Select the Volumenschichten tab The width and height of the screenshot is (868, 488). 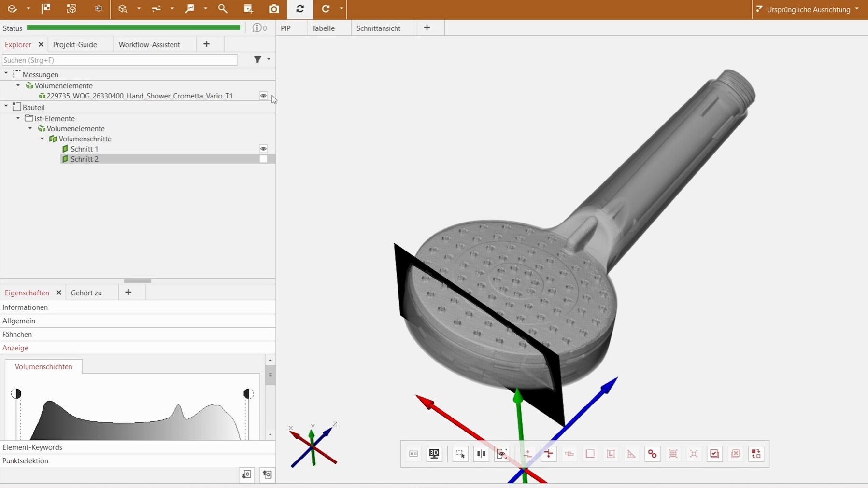[x=43, y=366]
